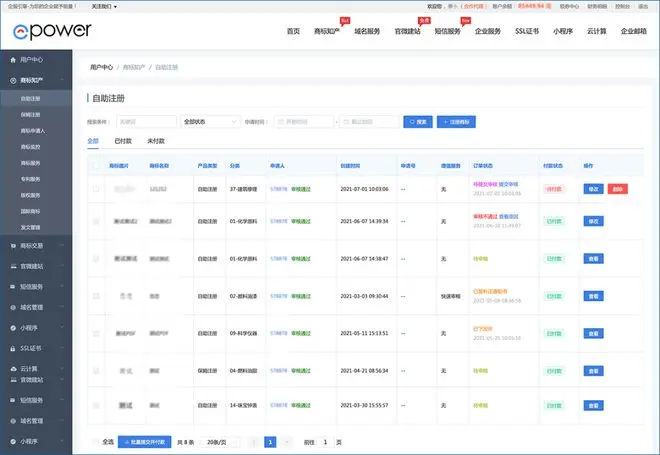Click the SSL证书 lock icon in sidebar
Viewport: 660px width, 455px height.
pyautogui.click(x=10, y=348)
